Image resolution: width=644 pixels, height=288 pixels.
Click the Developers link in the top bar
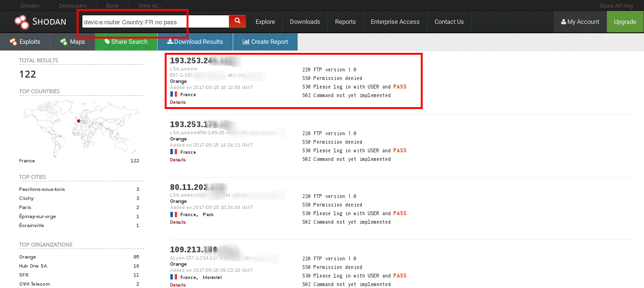pos(73,6)
